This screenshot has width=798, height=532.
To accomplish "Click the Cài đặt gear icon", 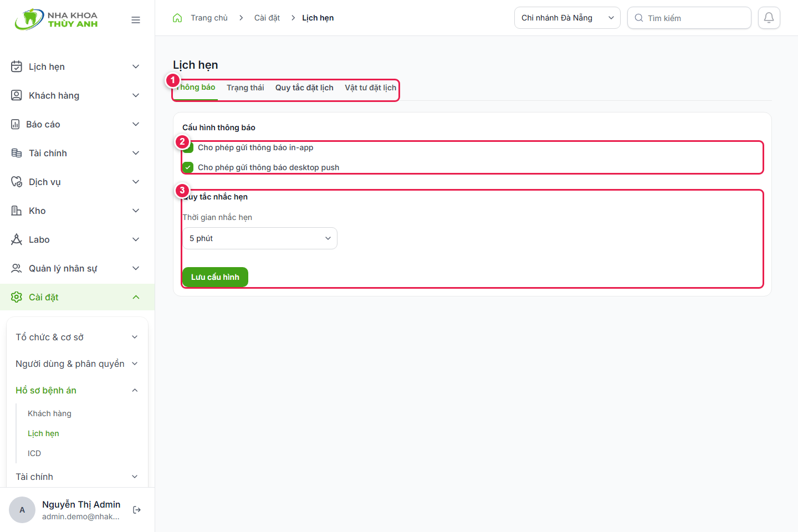I will coord(17,297).
